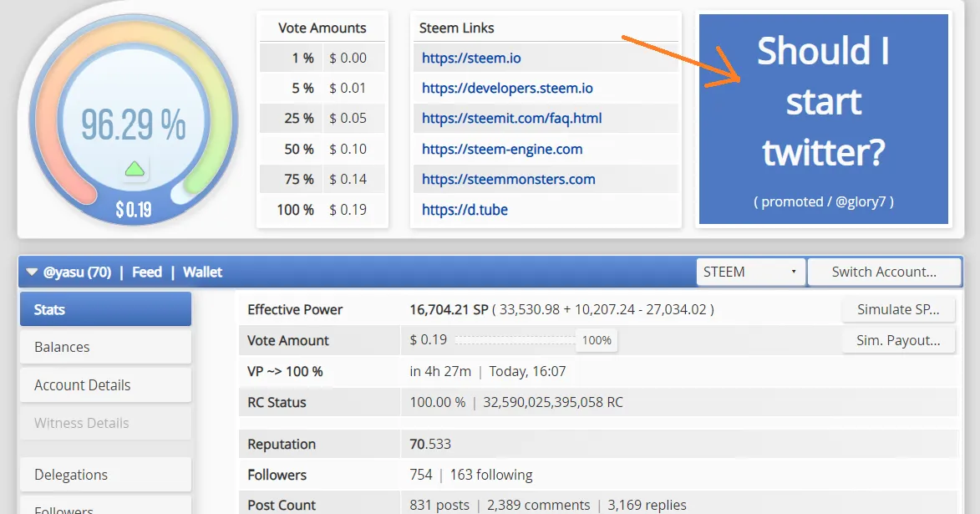
Task: Open the https://d.tube link
Action: click(x=465, y=210)
